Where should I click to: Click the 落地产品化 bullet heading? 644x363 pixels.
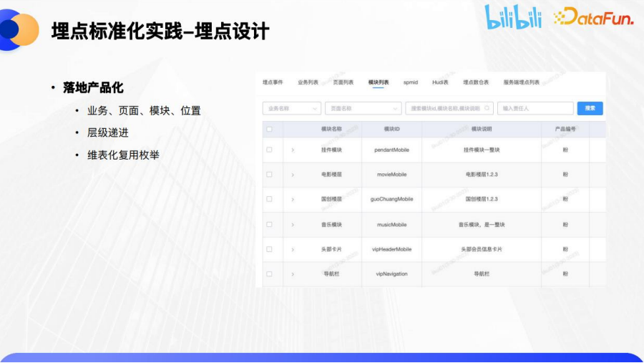(x=93, y=87)
